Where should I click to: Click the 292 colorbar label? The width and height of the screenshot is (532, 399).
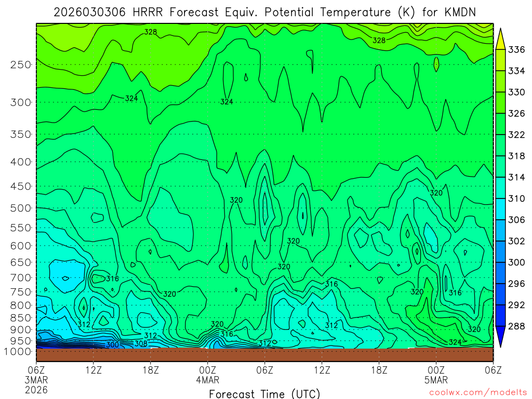[x=516, y=305]
